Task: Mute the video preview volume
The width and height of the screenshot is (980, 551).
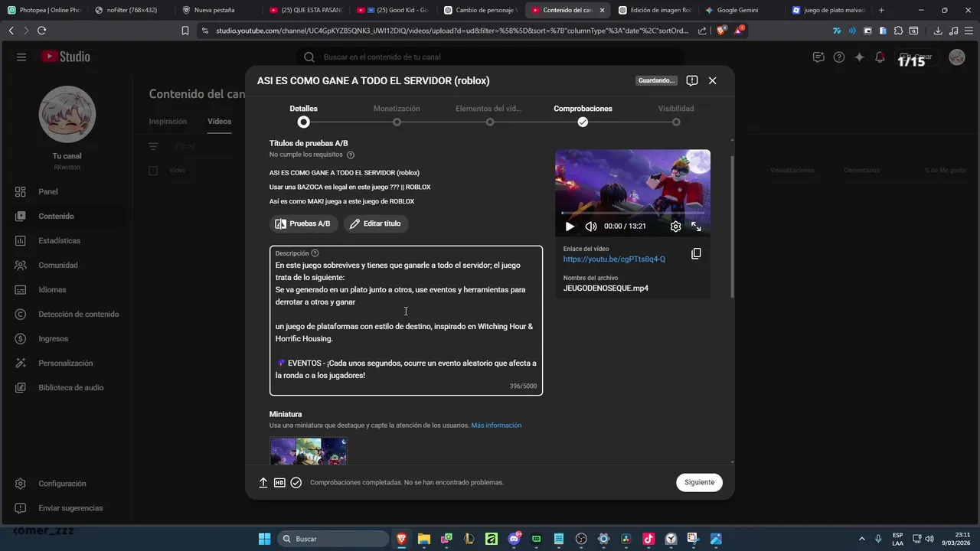Action: (x=591, y=227)
